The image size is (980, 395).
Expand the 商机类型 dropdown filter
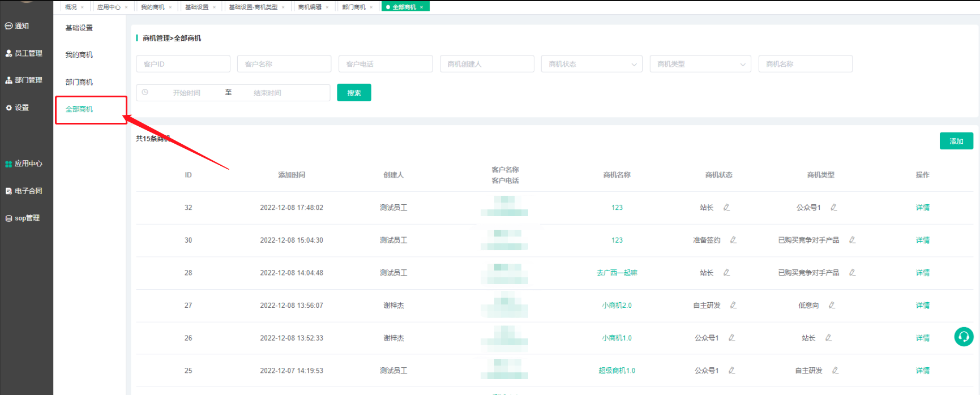[700, 64]
